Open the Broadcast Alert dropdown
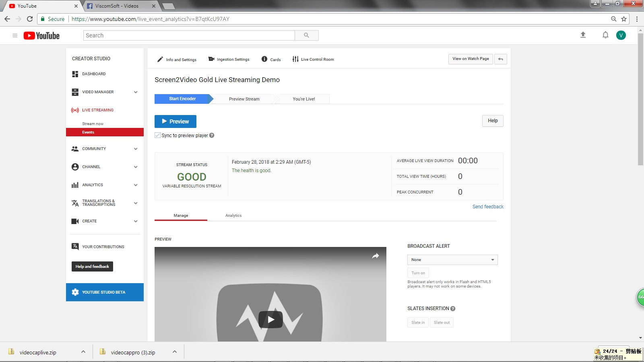The image size is (644, 362). coord(452,260)
